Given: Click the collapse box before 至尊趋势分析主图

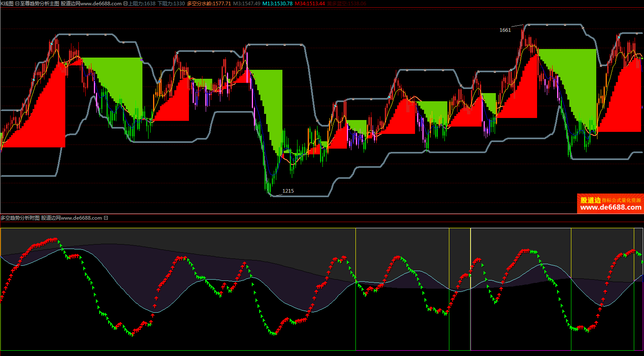Looking at the screenshot, I should [17, 4].
